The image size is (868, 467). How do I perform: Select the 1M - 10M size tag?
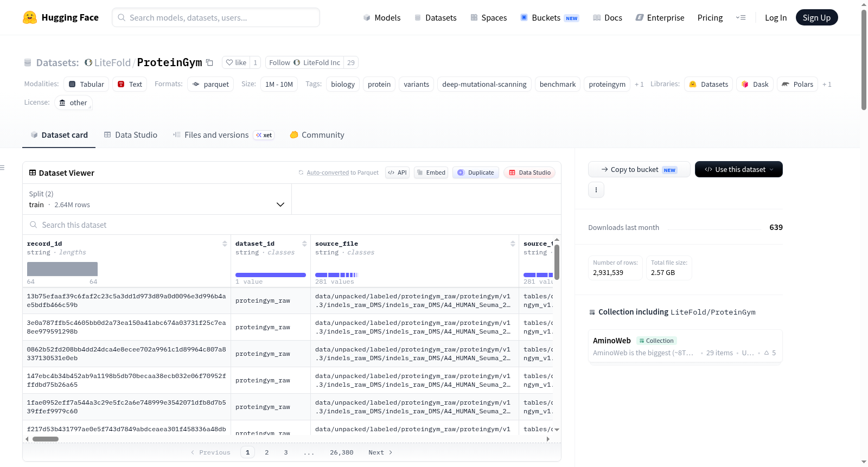279,84
